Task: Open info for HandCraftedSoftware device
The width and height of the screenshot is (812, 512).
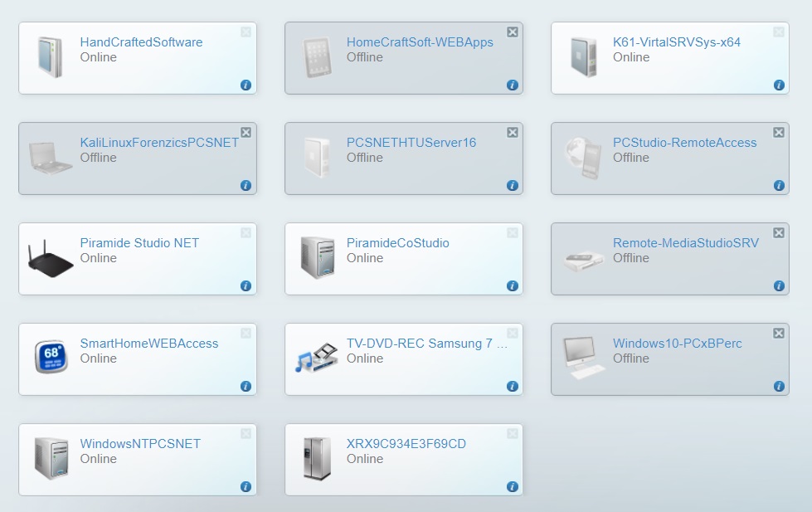Action: tap(246, 85)
